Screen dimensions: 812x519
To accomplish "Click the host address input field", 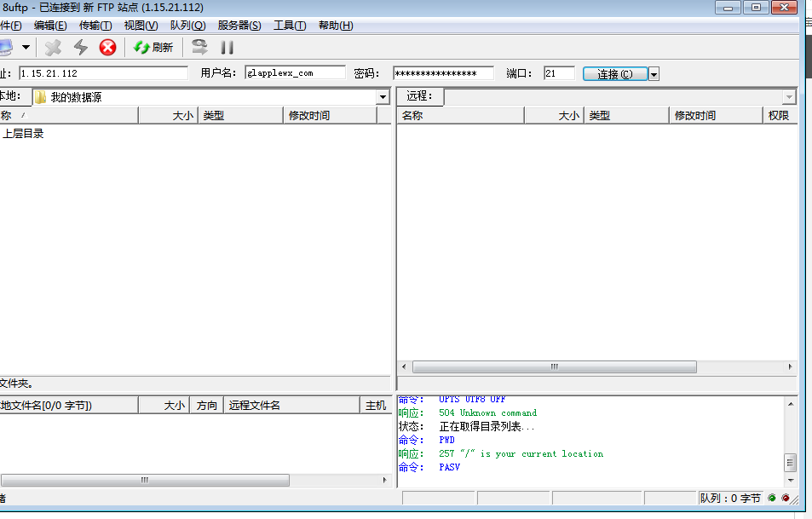I will (x=104, y=73).
